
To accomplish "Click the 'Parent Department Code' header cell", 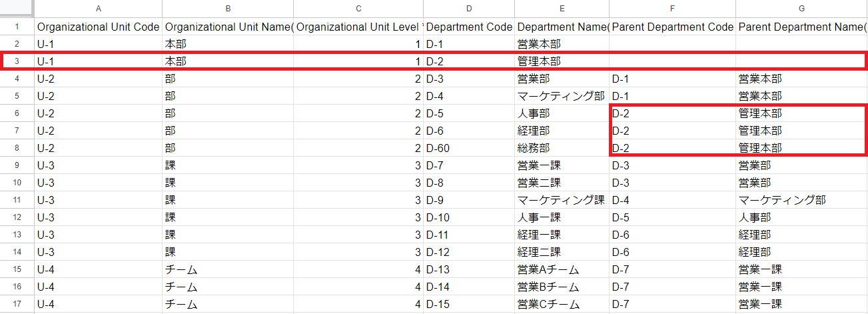I will click(671, 27).
